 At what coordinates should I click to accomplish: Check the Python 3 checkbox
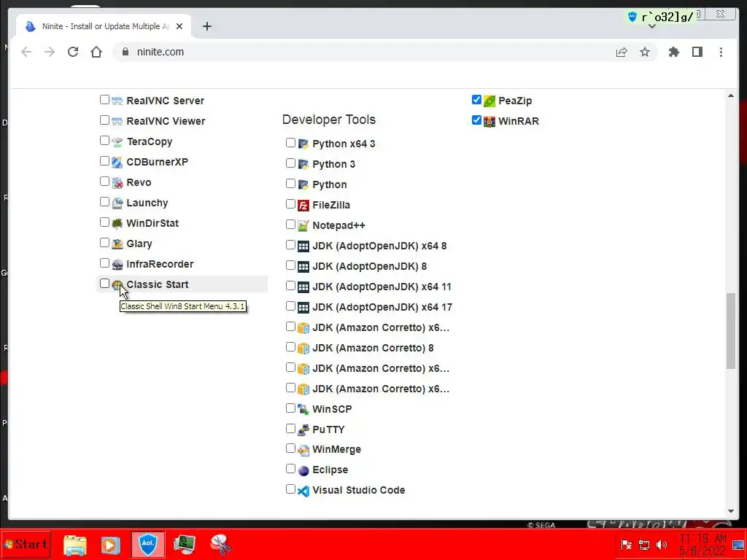coord(290,163)
